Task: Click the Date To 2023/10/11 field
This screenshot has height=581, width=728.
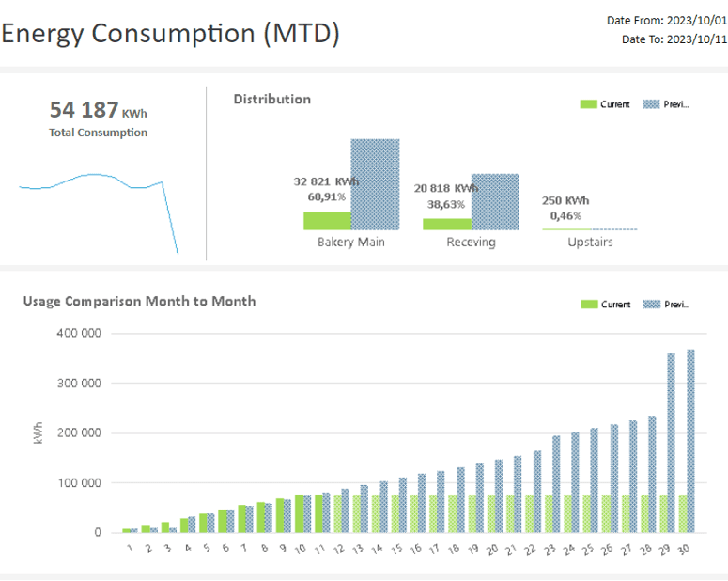Action: point(674,39)
